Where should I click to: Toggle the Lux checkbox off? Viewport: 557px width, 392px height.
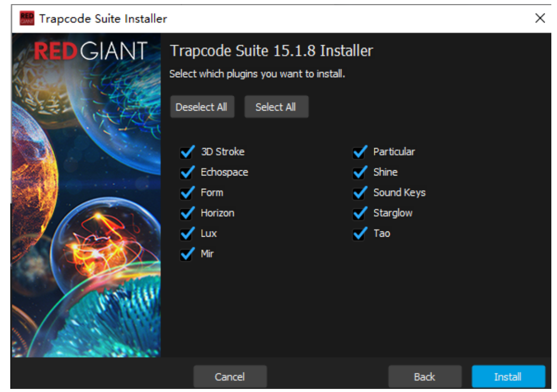coord(186,234)
